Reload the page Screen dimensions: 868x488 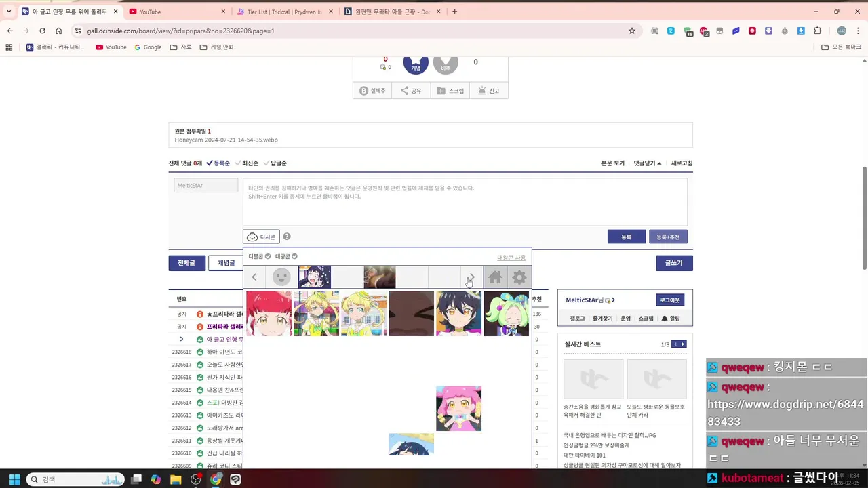[42, 30]
